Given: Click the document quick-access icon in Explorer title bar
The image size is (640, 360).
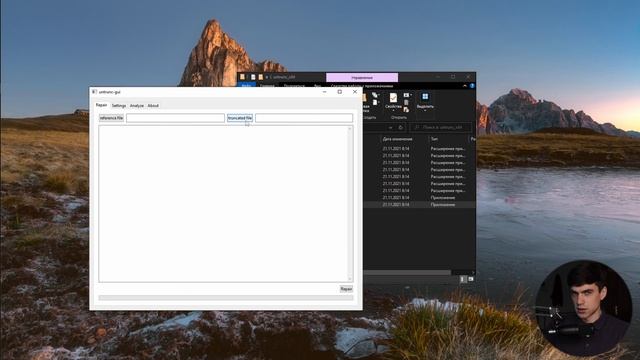Looking at the screenshot, I should point(253,77).
